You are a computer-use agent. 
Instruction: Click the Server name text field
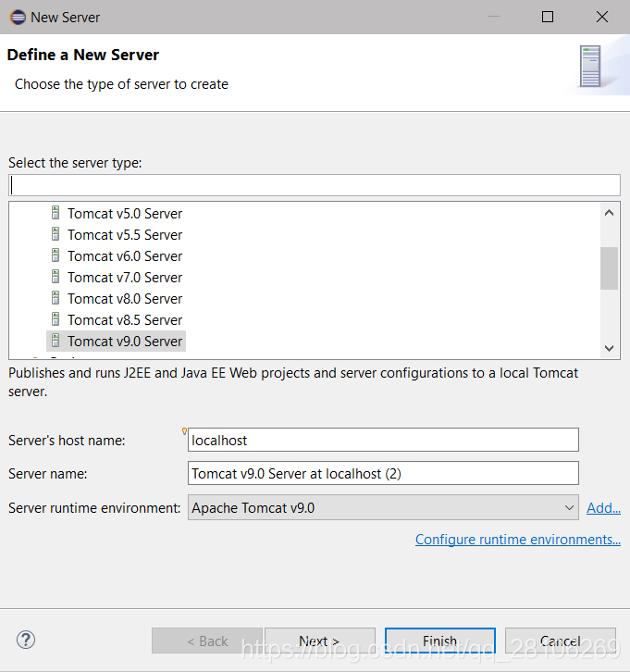pyautogui.click(x=383, y=473)
